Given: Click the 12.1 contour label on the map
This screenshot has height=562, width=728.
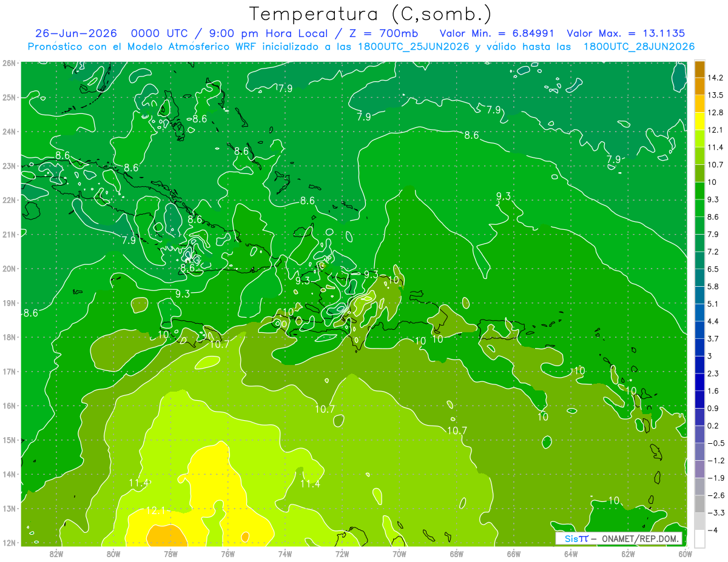Looking at the screenshot, I should pyautogui.click(x=155, y=511).
